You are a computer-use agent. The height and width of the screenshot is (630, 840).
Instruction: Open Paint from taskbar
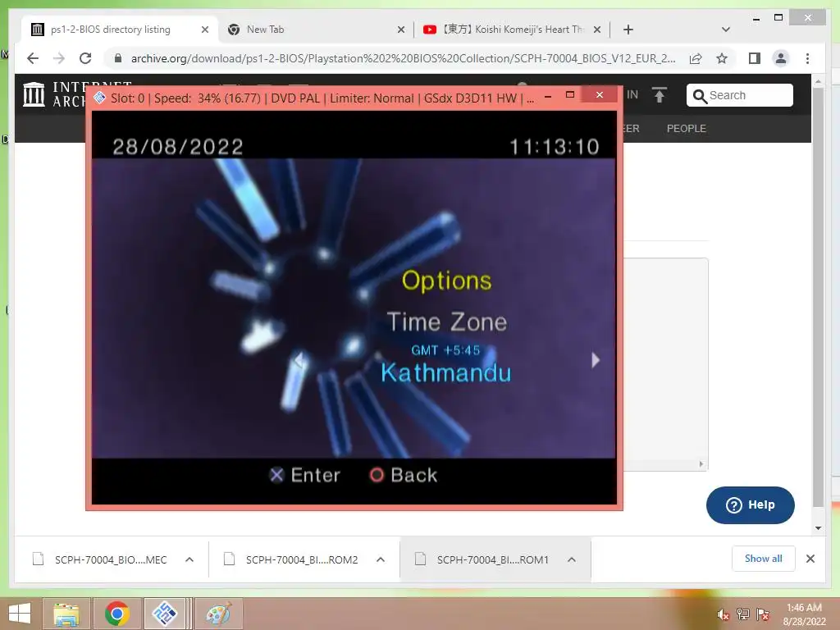click(x=219, y=614)
